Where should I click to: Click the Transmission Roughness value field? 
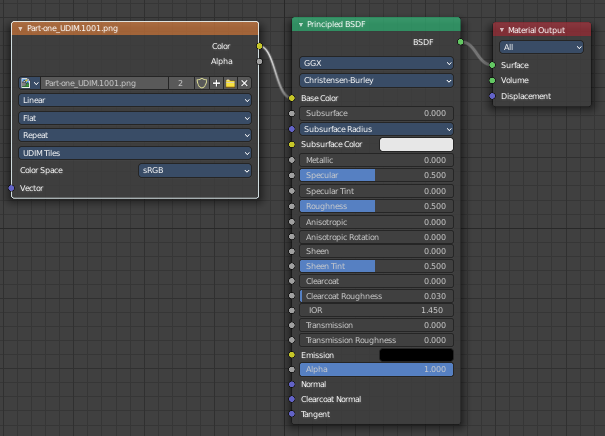coord(376,340)
